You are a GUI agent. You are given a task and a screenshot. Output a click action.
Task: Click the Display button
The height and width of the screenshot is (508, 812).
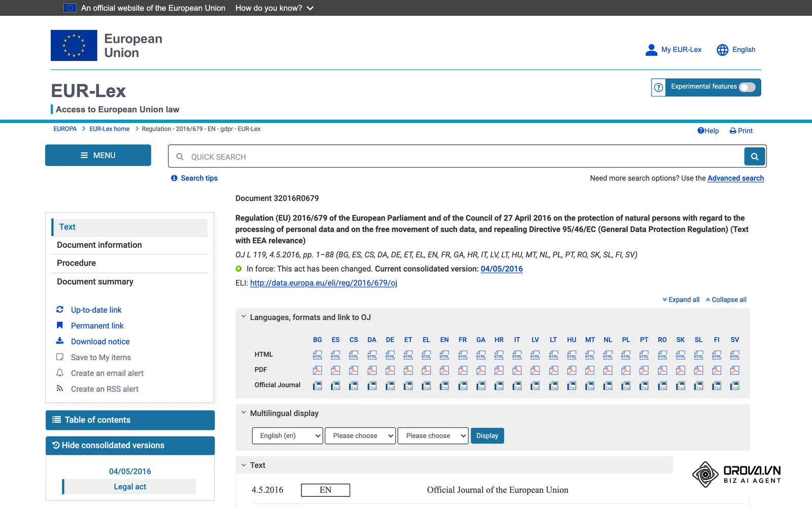coord(487,436)
